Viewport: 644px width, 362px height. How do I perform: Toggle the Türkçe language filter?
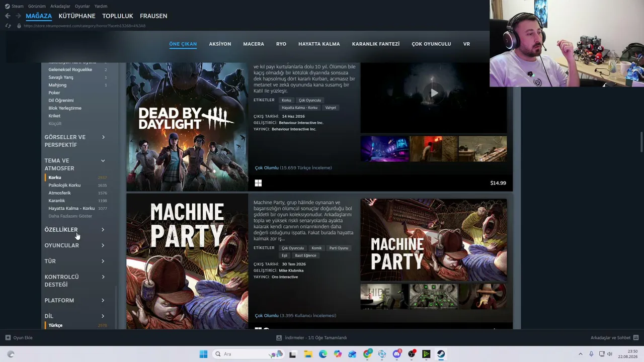76,325
